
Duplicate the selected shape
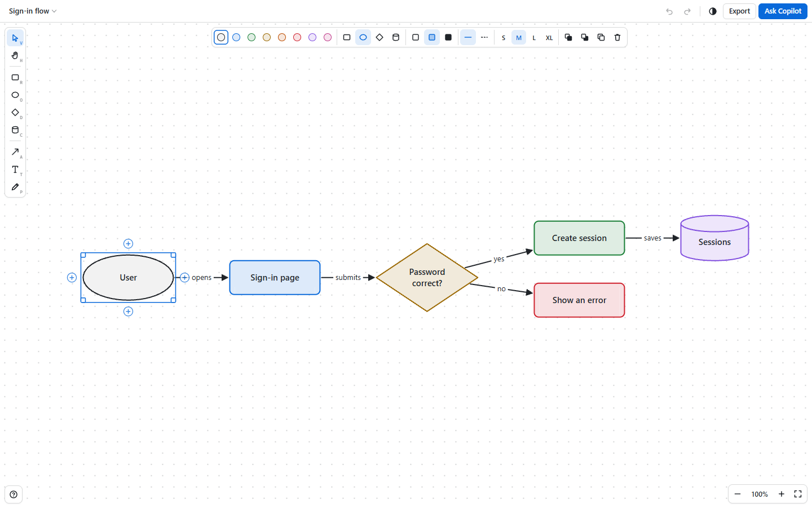click(601, 37)
